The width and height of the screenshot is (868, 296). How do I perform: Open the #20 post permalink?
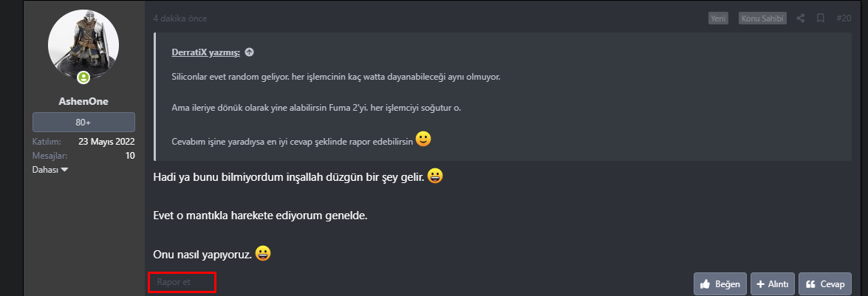[844, 18]
